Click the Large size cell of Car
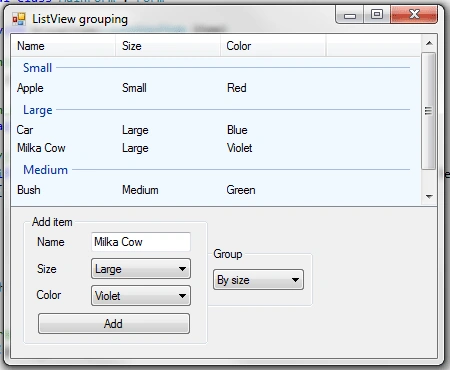This screenshot has height=370, width=450. point(135,130)
